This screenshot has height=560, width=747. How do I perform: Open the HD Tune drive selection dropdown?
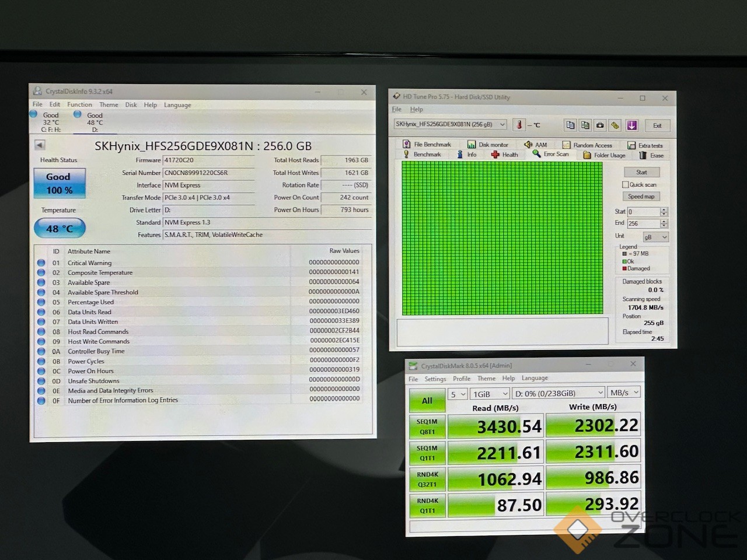tap(450, 124)
